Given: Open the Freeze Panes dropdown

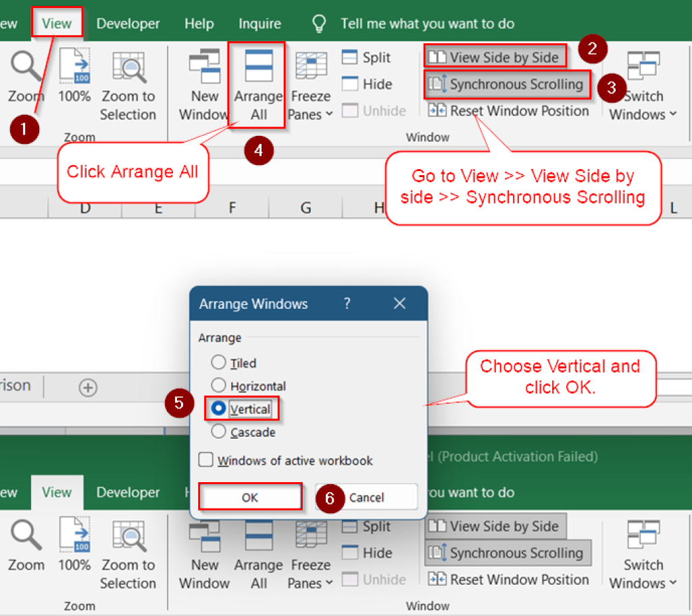Looking at the screenshot, I should click(x=310, y=88).
